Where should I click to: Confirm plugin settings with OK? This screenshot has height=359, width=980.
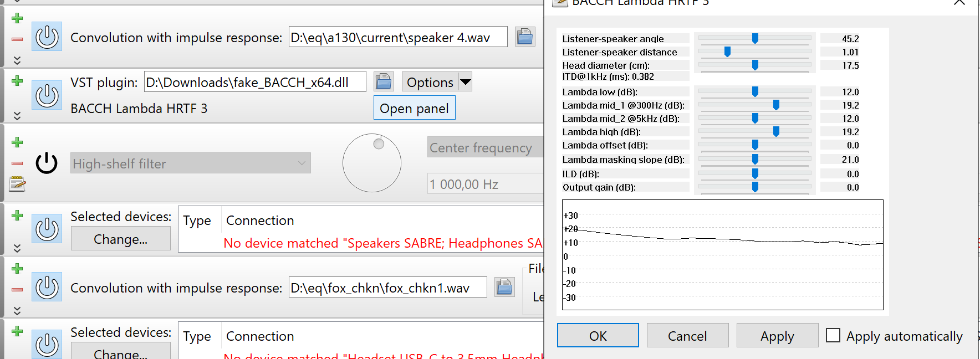pyautogui.click(x=598, y=336)
